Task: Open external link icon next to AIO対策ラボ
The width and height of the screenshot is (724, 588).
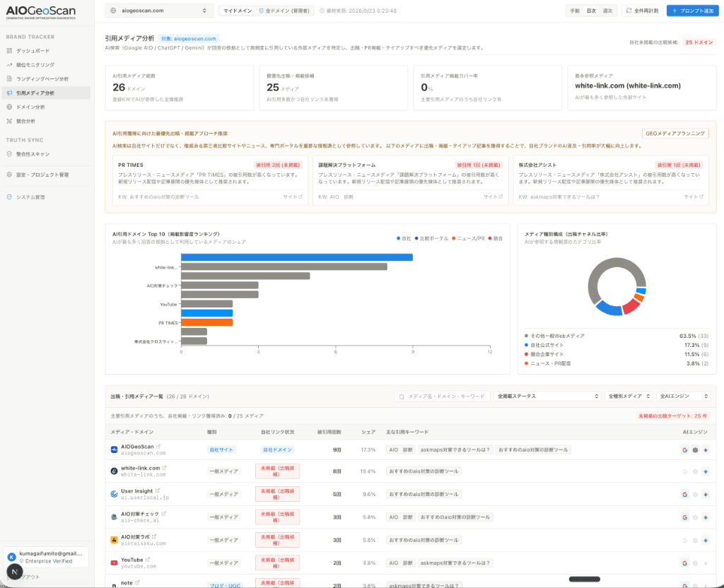Action: (x=154, y=537)
